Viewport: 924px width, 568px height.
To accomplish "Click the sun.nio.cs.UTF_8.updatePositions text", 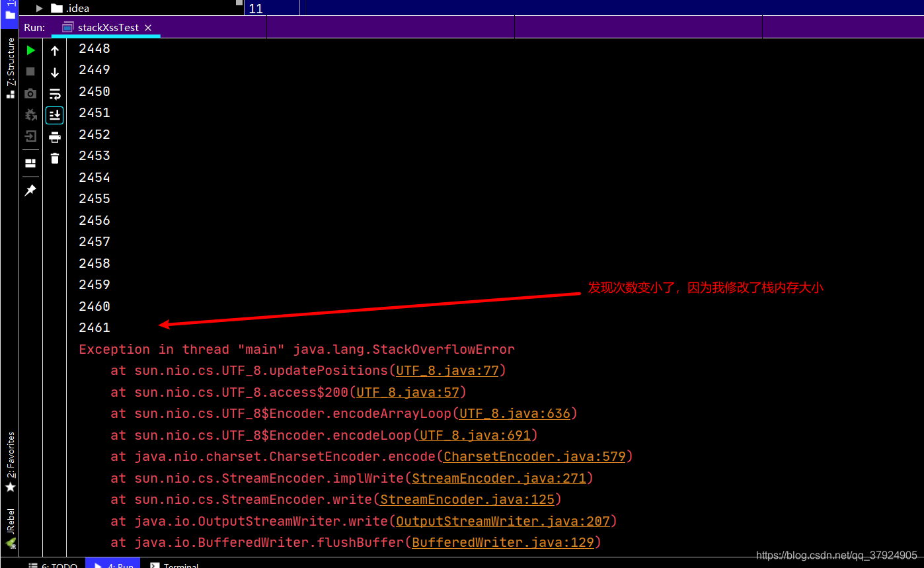I will (261, 370).
